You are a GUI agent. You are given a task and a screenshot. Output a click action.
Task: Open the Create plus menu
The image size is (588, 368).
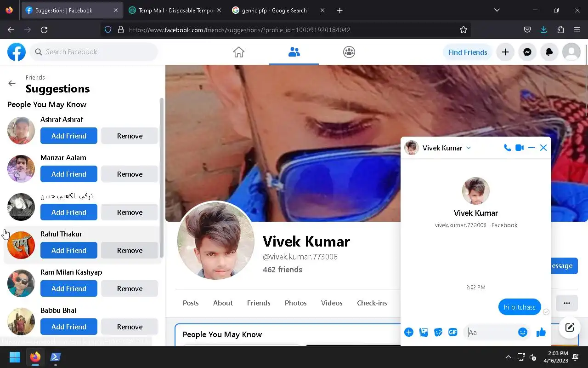tap(505, 52)
